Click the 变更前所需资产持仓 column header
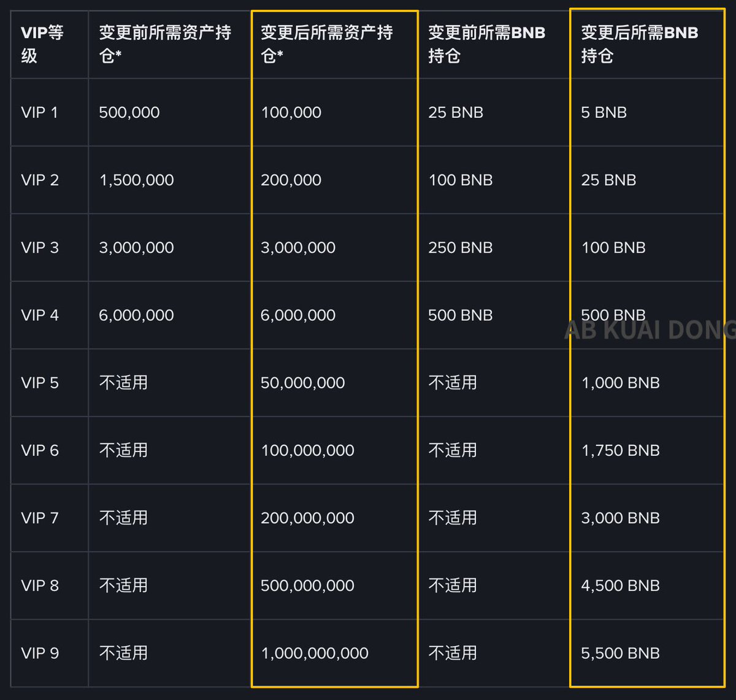 click(165, 44)
